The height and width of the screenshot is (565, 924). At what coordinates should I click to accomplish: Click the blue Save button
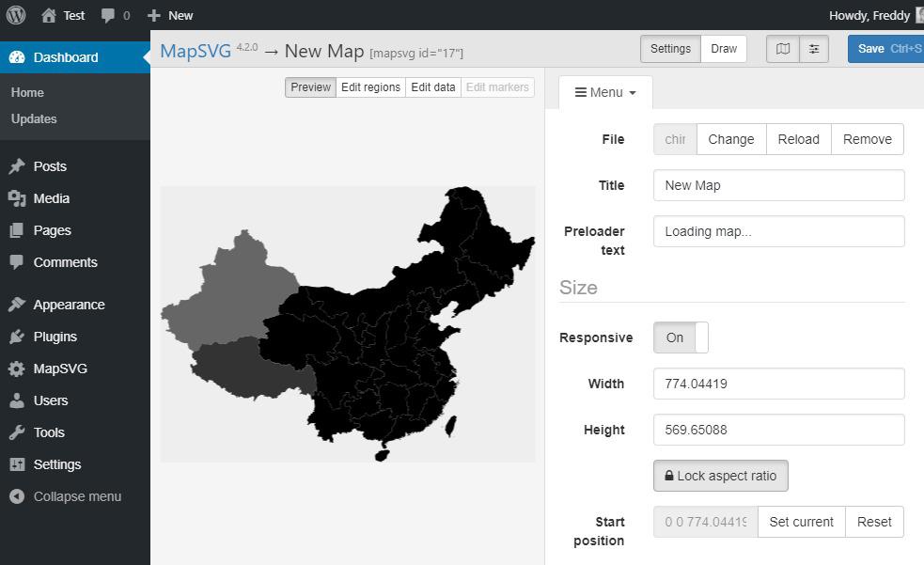[x=885, y=49]
